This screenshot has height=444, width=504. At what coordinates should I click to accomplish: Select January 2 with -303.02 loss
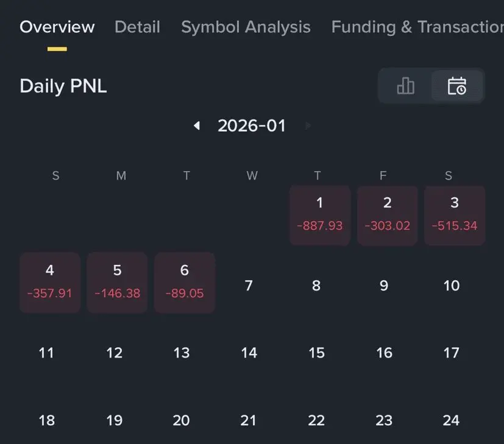[387, 216]
